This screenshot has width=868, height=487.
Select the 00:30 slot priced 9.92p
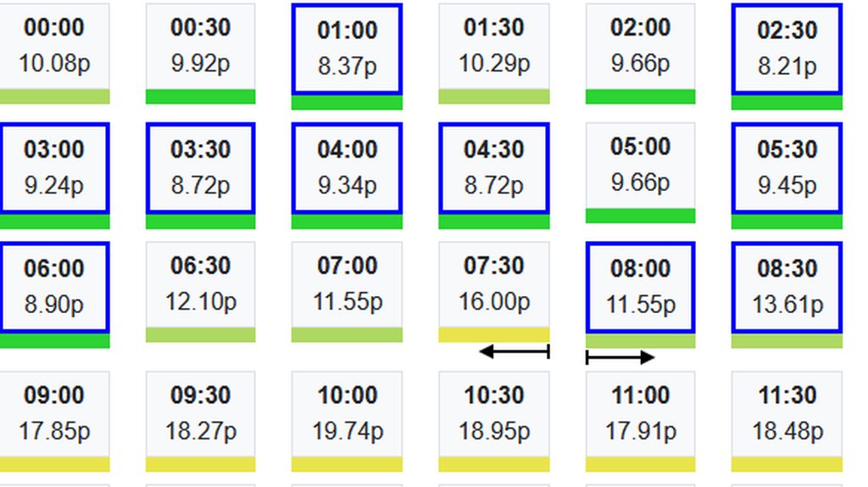point(200,46)
